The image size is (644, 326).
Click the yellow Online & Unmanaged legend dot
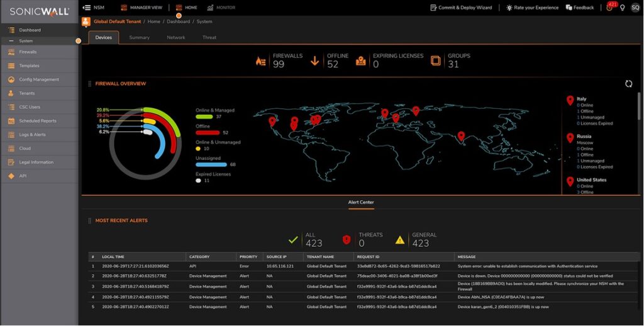pos(198,149)
